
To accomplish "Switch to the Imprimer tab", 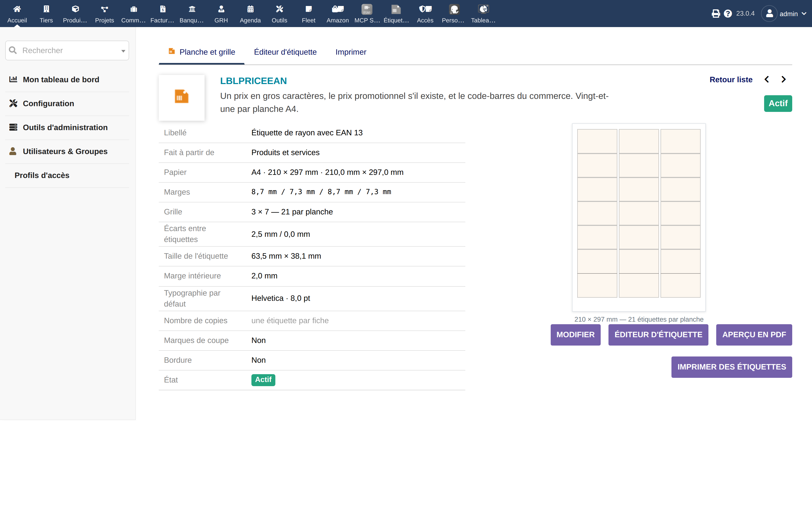I will [x=350, y=52].
